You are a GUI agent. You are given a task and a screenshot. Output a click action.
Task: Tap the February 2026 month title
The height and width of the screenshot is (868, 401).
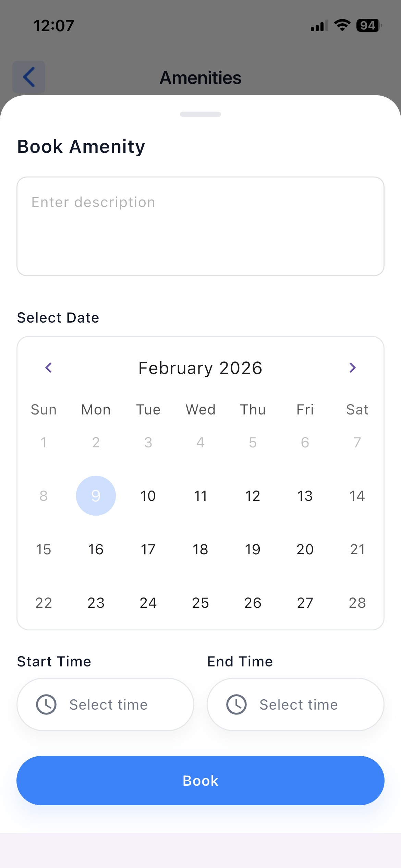pos(200,368)
